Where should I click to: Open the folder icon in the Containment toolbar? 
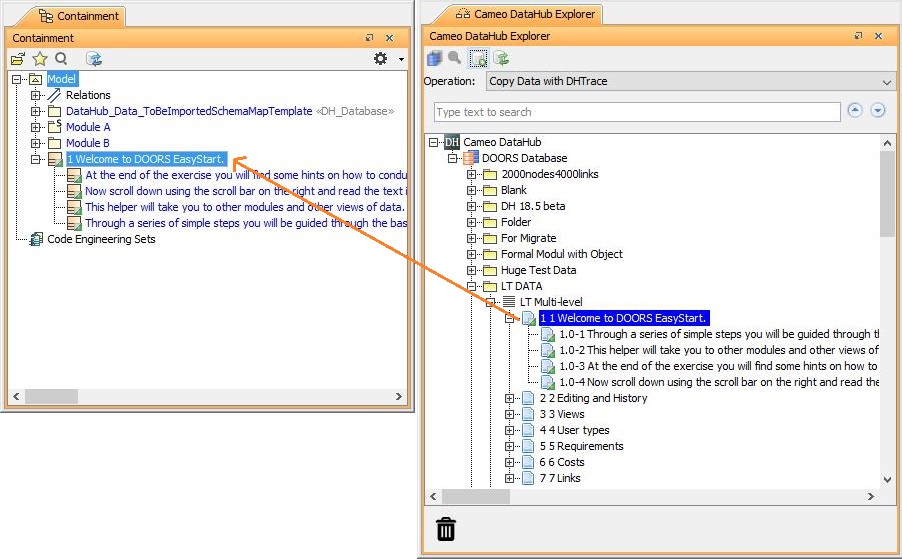click(x=18, y=59)
